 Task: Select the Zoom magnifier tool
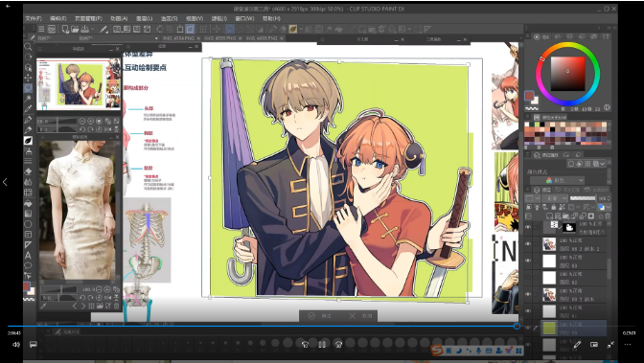(28, 46)
